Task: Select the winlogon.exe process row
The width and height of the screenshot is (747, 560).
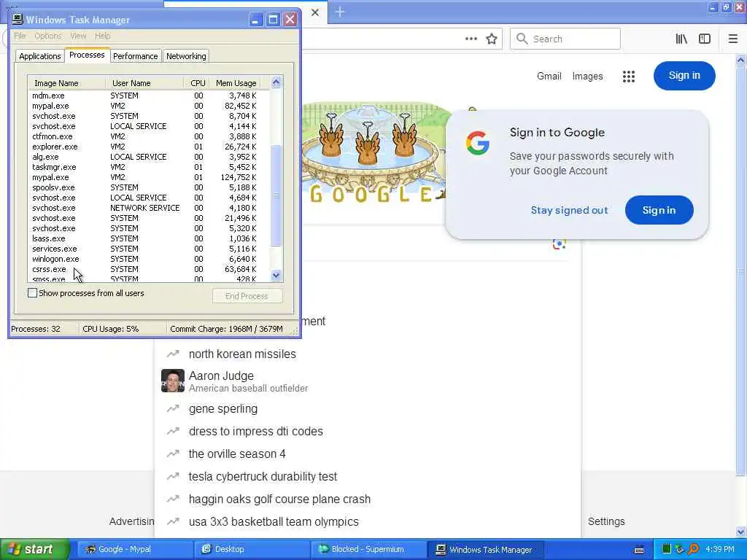Action: [149, 259]
